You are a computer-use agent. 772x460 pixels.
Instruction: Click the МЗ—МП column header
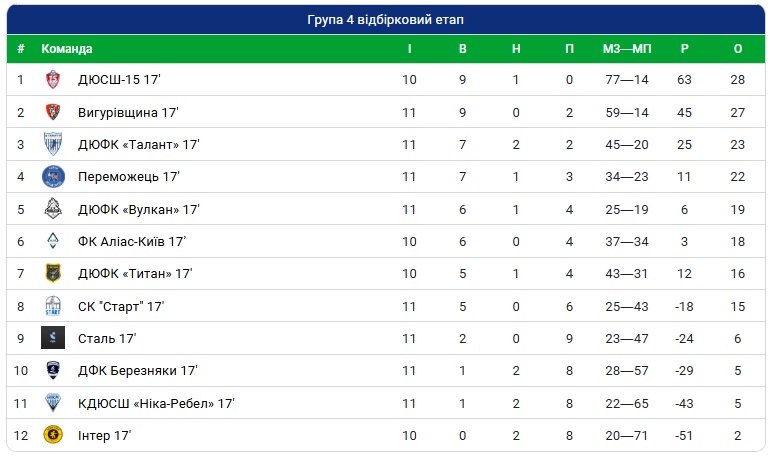pos(627,49)
